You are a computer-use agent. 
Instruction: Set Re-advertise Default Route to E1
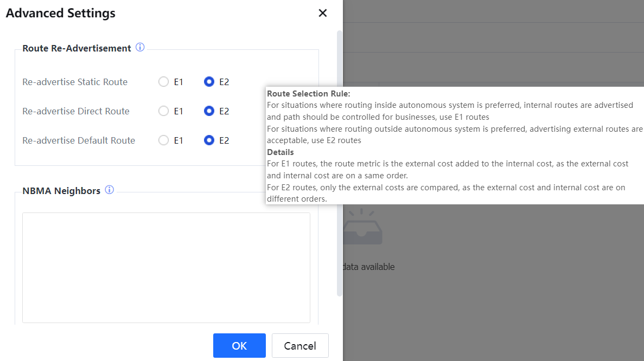[x=163, y=140]
